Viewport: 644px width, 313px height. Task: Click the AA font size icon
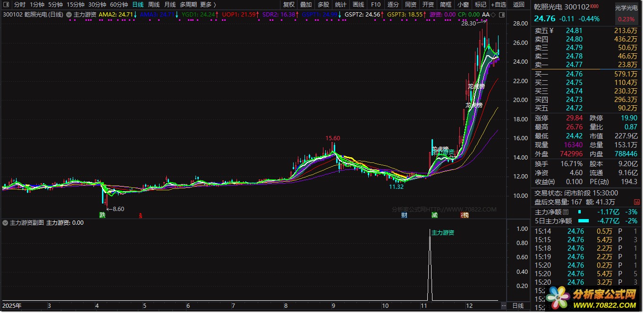tap(486, 15)
